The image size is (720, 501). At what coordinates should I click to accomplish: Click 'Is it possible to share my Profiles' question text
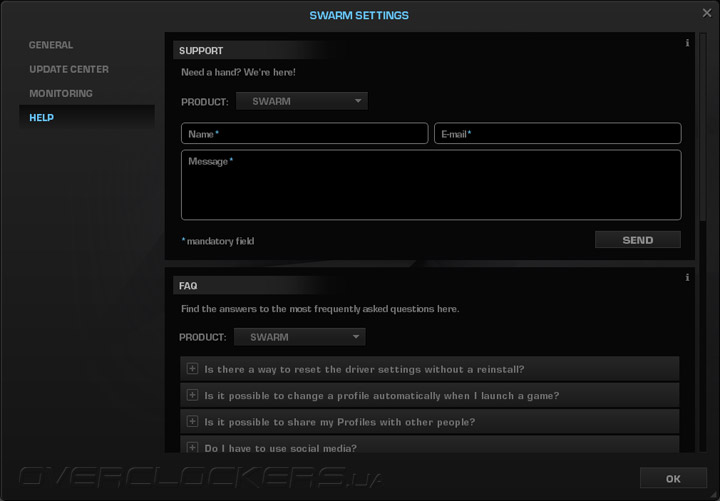(339, 422)
